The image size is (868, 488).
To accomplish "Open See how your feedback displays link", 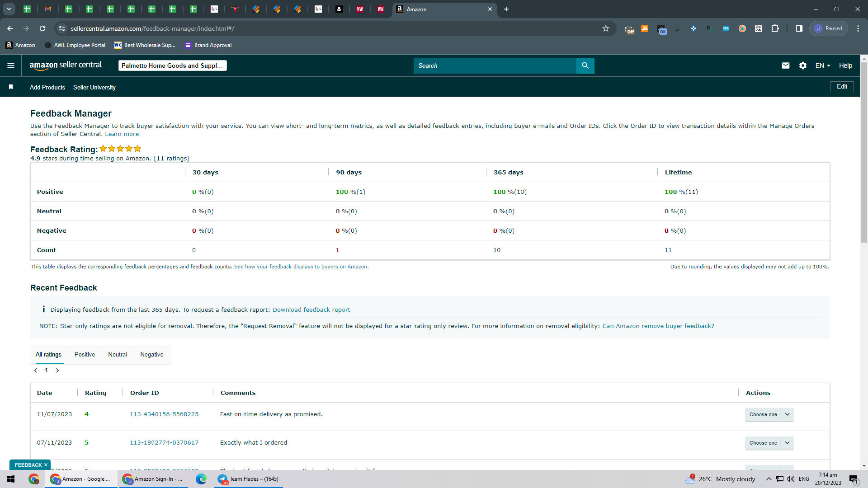I will (x=301, y=267).
